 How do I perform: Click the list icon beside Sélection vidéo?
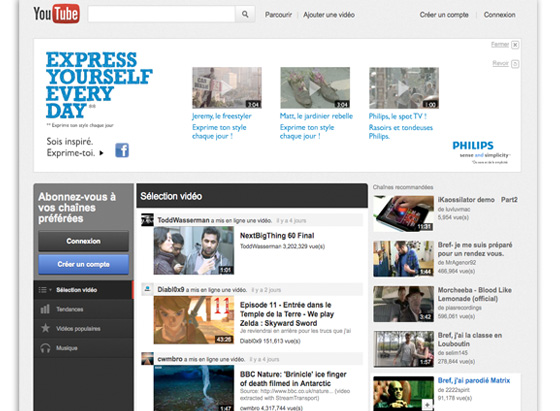(42, 290)
